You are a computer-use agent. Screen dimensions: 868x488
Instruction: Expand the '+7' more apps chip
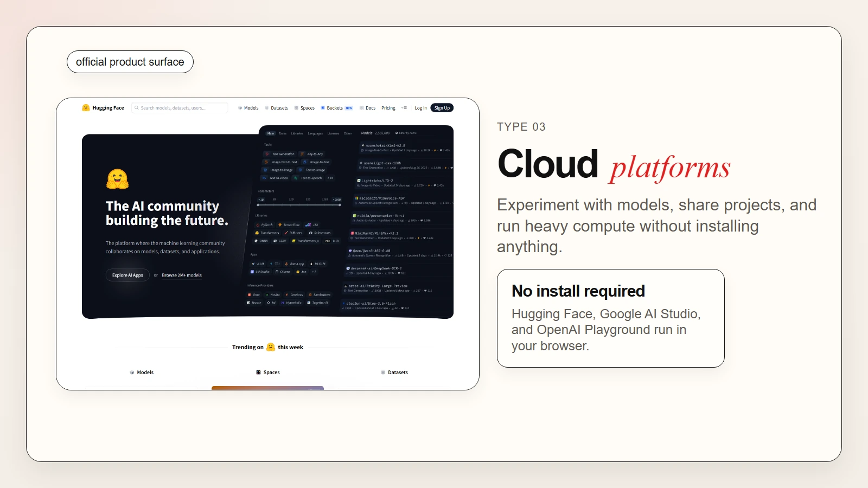[x=314, y=272]
